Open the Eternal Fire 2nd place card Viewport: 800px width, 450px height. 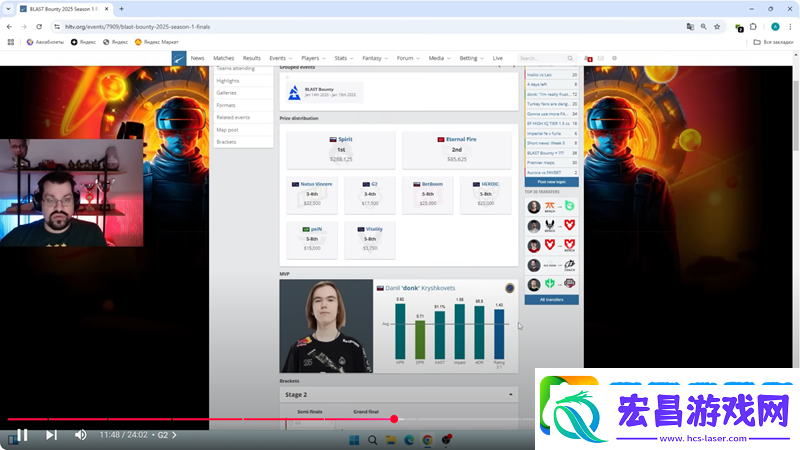(457, 150)
